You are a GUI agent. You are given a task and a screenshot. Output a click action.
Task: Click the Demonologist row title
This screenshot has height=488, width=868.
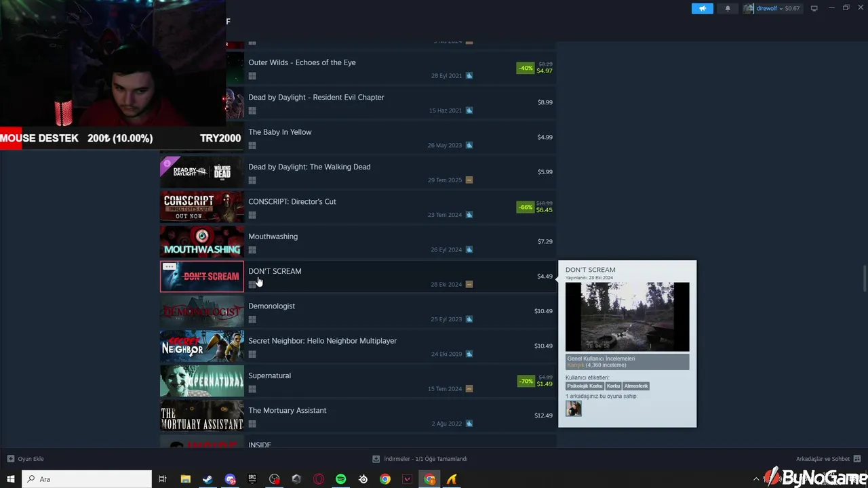point(271,306)
